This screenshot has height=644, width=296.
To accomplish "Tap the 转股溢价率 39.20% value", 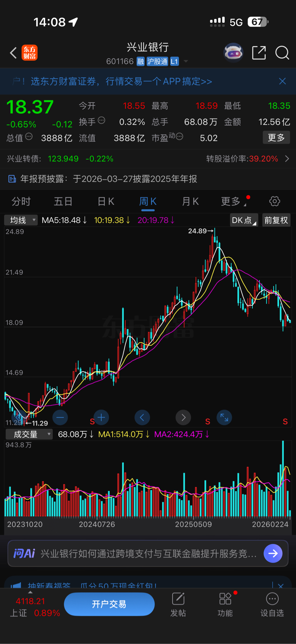I will 264,159.
